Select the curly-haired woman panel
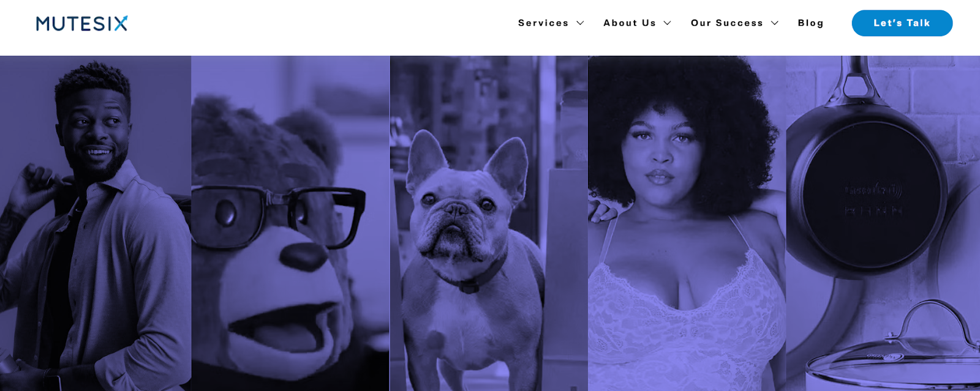This screenshot has width=980, height=391. click(687, 223)
